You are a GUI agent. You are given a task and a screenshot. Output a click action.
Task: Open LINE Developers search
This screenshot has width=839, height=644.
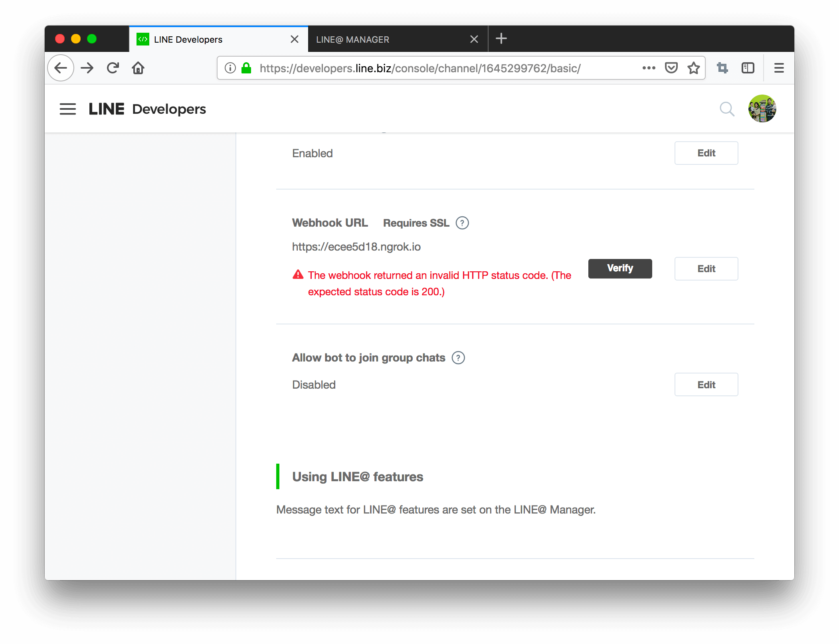click(x=727, y=109)
